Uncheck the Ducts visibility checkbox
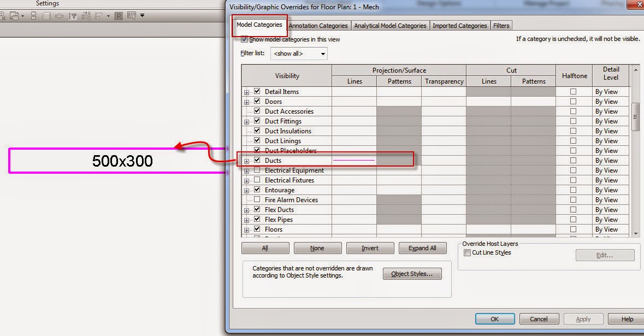 [257, 160]
